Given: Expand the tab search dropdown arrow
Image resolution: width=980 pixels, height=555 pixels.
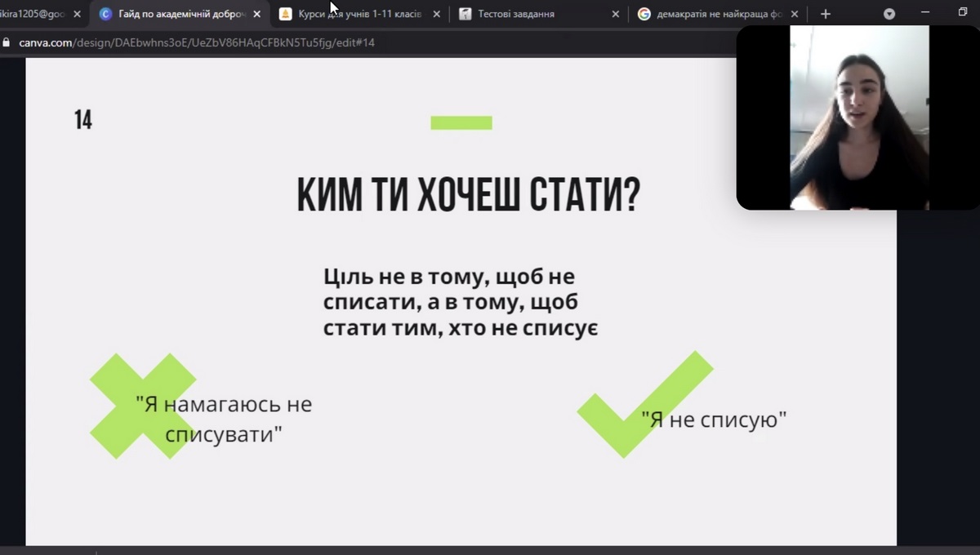Looking at the screenshot, I should [889, 14].
